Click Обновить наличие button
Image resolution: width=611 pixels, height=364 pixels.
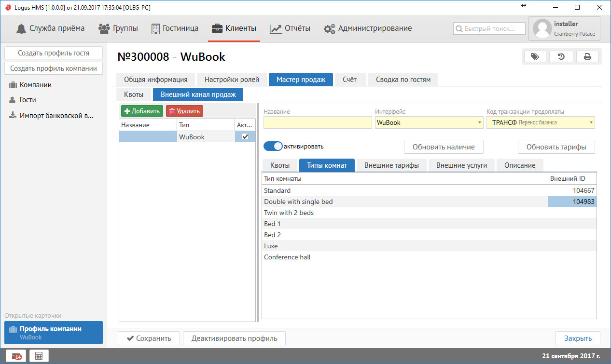pyautogui.click(x=444, y=147)
